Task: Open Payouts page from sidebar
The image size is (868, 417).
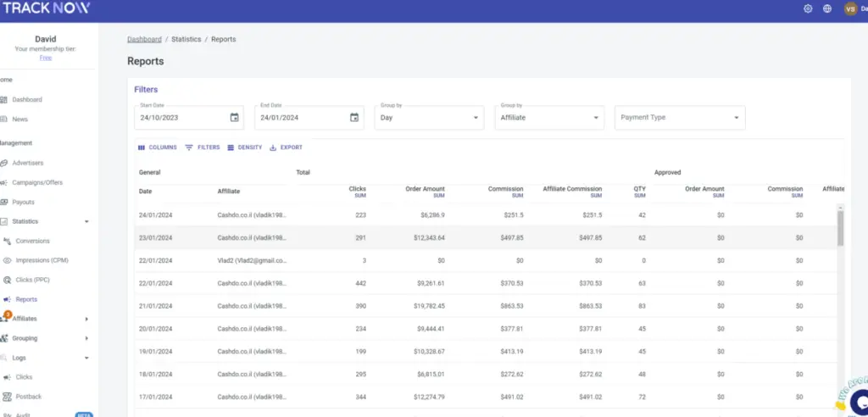Action: point(23,202)
